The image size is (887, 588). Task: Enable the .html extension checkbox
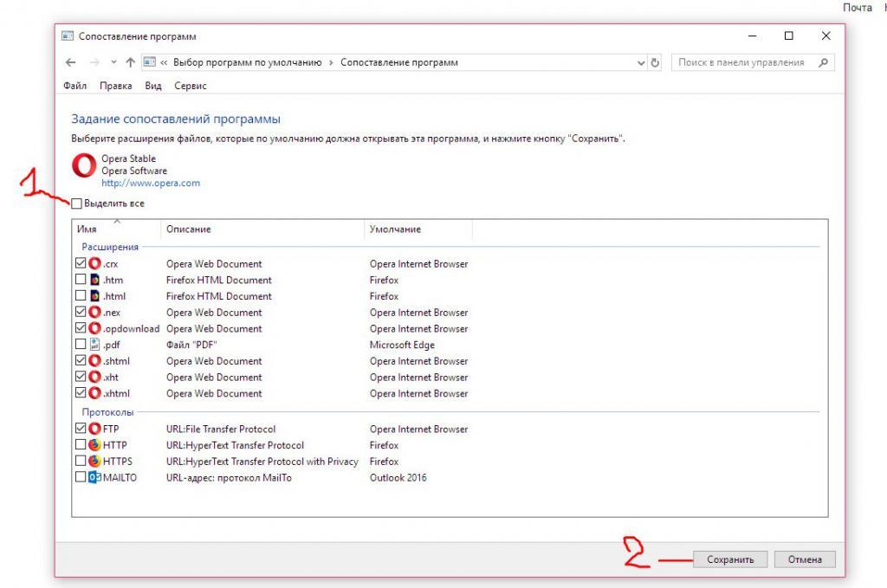81,295
